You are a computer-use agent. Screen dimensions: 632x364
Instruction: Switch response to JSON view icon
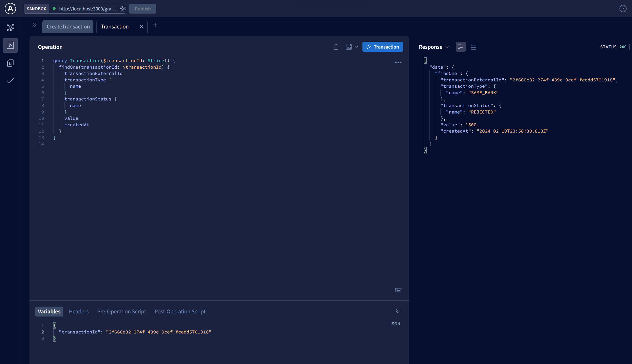coord(461,47)
